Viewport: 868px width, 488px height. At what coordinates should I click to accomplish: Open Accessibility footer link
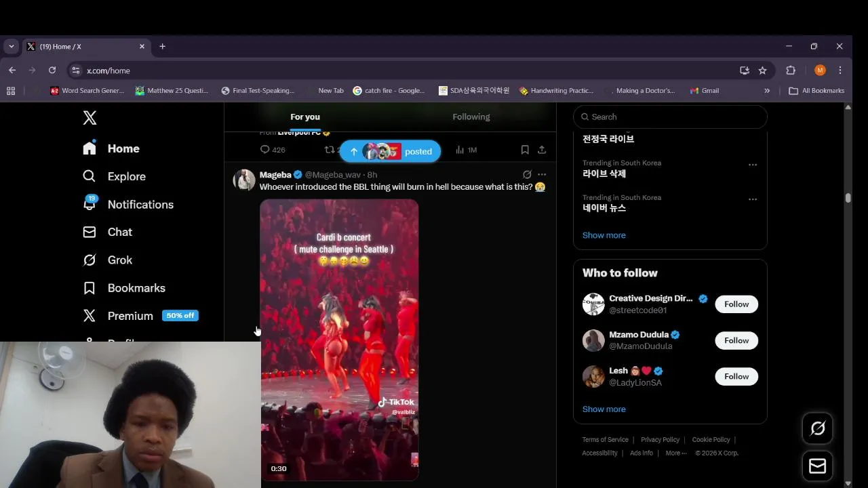pyautogui.click(x=599, y=453)
